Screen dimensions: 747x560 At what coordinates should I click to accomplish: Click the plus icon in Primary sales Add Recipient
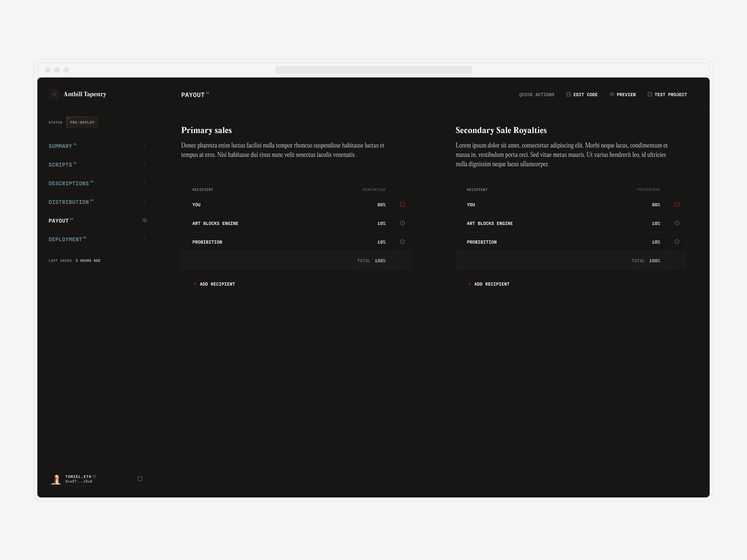tap(195, 284)
